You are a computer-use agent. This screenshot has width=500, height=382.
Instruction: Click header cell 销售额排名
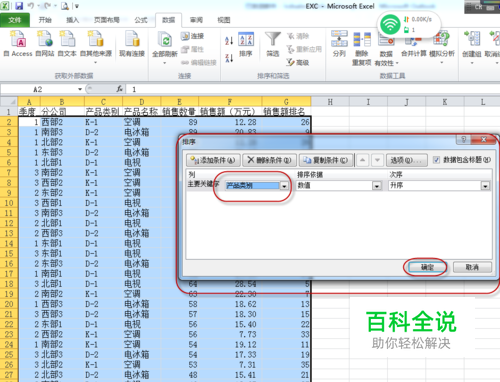pyautogui.click(x=286, y=111)
